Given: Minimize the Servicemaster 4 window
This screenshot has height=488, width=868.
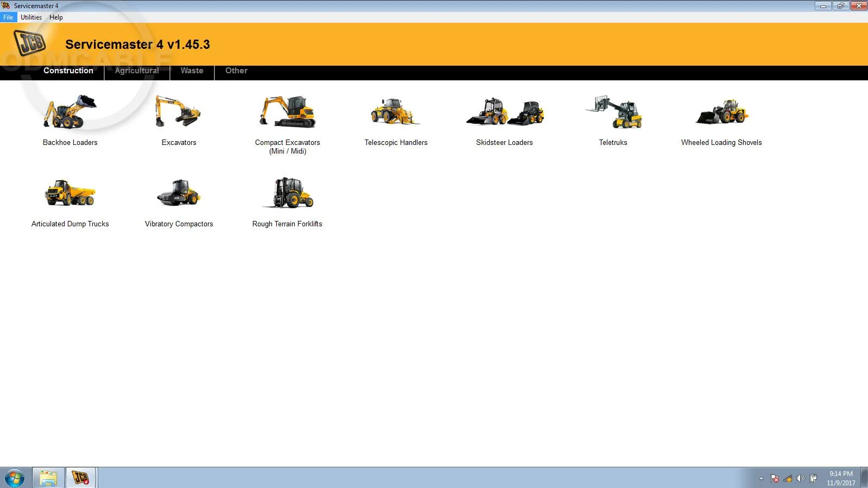Looking at the screenshot, I should pos(823,6).
